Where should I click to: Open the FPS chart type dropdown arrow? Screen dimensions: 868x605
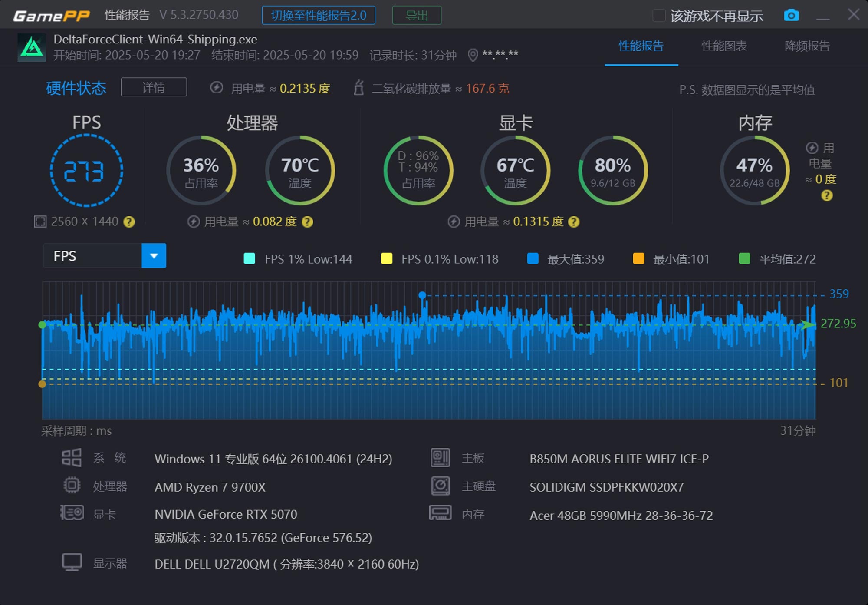pos(154,256)
